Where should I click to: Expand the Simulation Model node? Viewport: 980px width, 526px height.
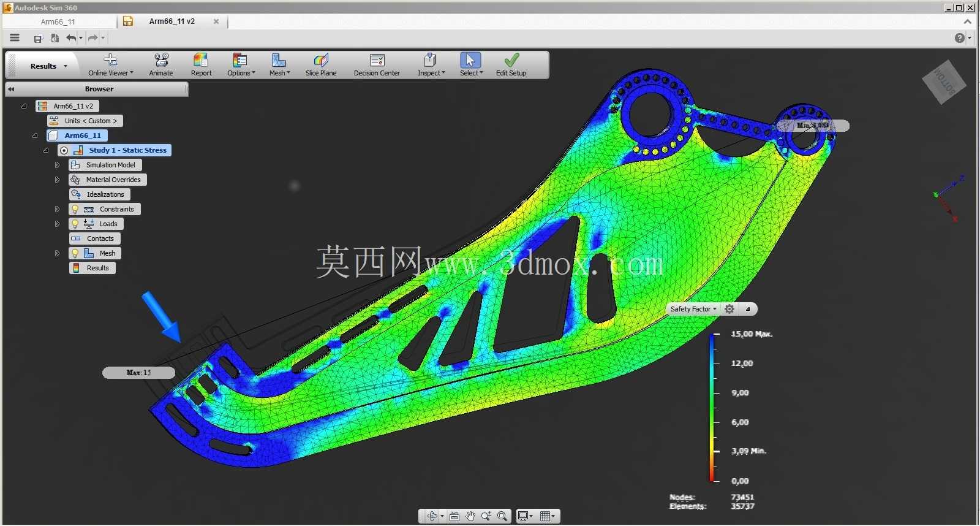(x=57, y=165)
